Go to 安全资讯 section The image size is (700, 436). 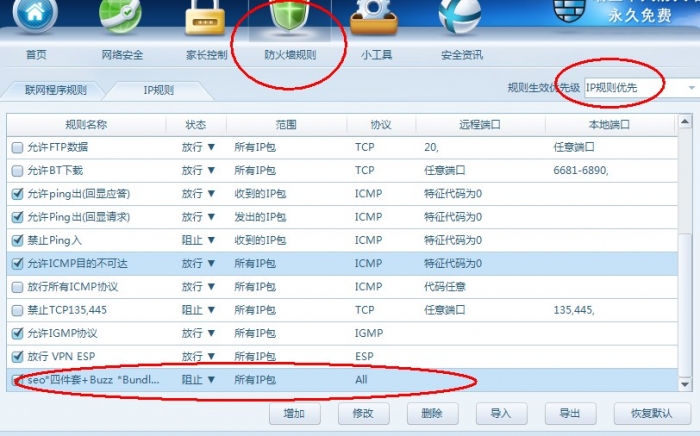click(x=462, y=55)
